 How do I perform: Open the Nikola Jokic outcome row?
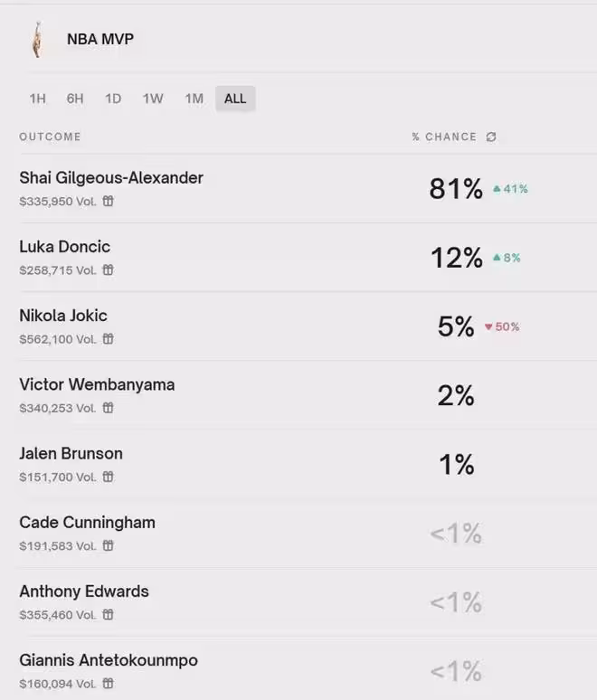coord(63,316)
